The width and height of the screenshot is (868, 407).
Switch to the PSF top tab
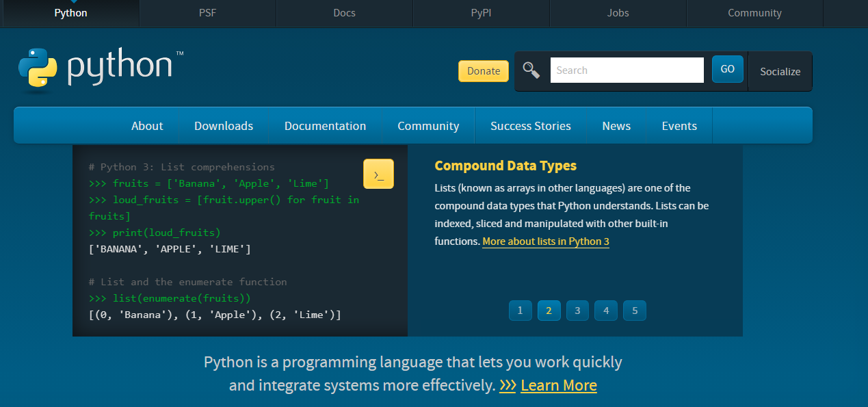coord(207,13)
